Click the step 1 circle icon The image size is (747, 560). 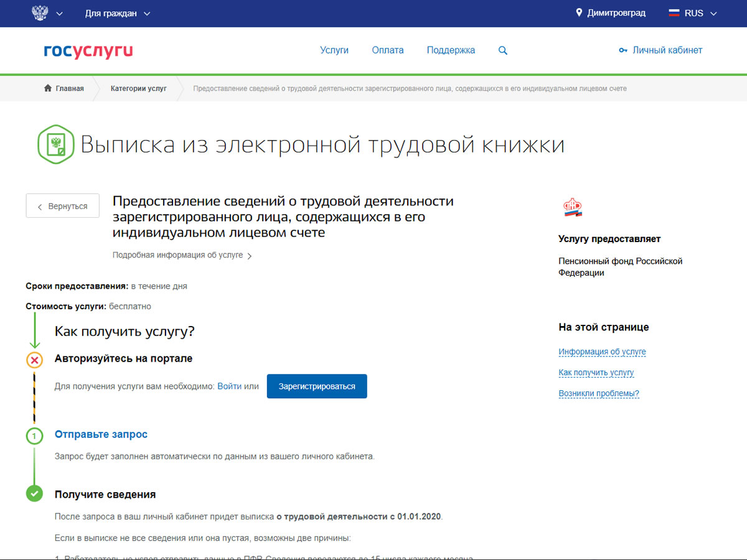(34, 436)
